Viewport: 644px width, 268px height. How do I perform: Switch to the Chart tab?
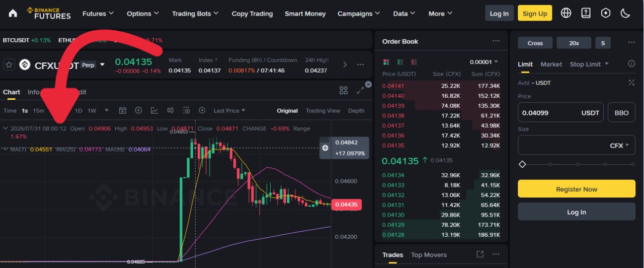12,92
